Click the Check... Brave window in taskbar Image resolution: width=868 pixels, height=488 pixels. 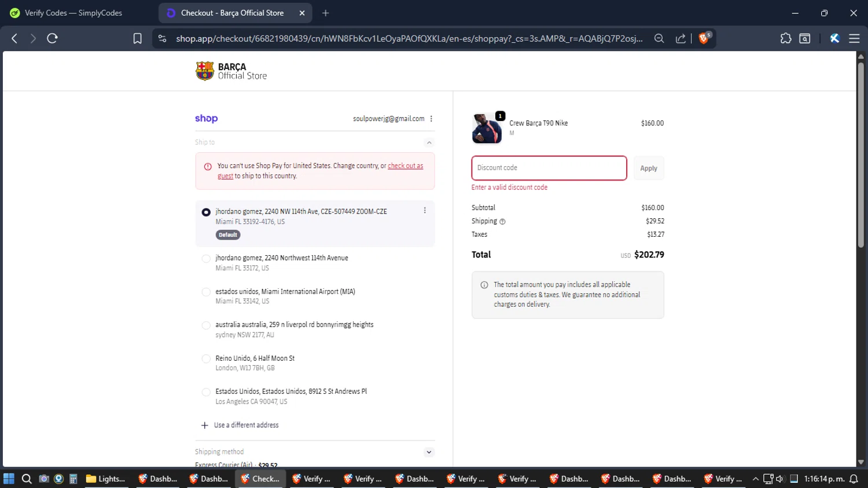click(x=260, y=479)
